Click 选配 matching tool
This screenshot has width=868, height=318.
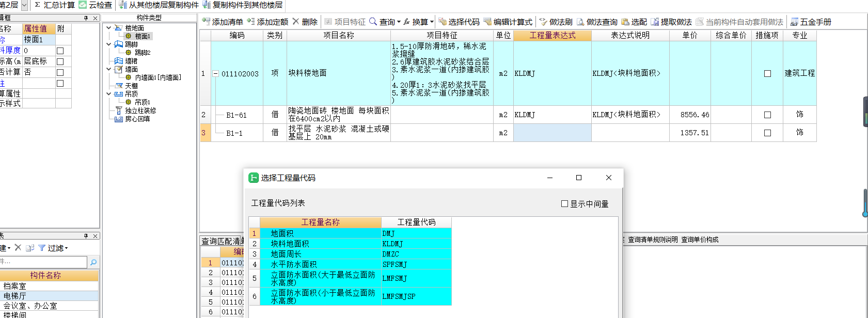pyautogui.click(x=634, y=22)
